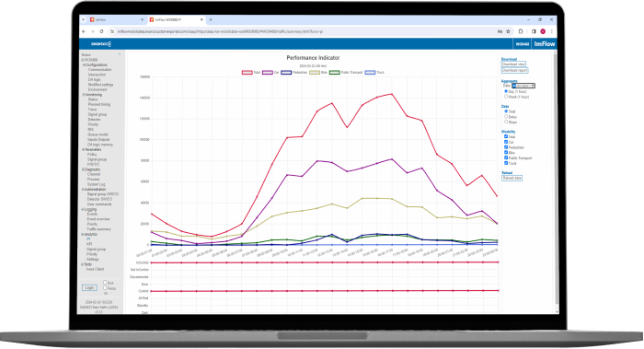The width and height of the screenshot is (644, 349).
Task: Open Intersection in sidebar
Action: click(97, 75)
